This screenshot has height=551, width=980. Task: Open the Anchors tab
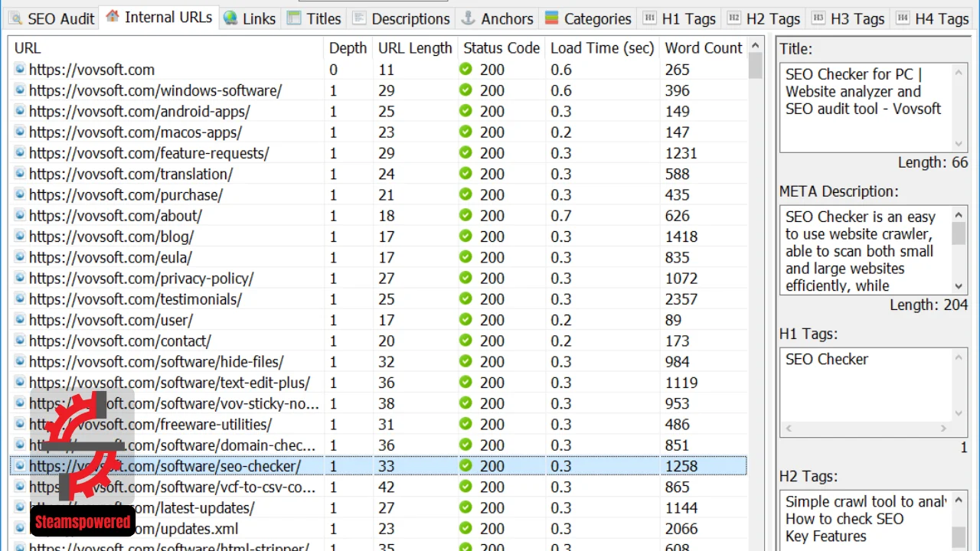click(497, 18)
